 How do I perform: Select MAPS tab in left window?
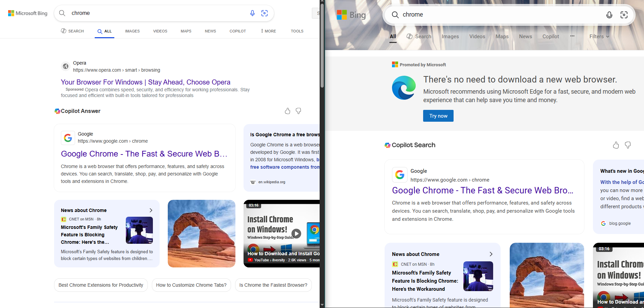click(186, 31)
